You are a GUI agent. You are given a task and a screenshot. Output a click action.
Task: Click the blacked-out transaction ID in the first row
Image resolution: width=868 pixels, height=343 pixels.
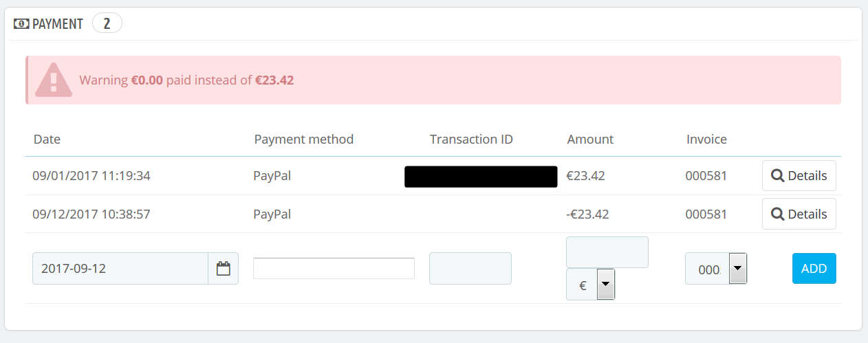coord(481,176)
